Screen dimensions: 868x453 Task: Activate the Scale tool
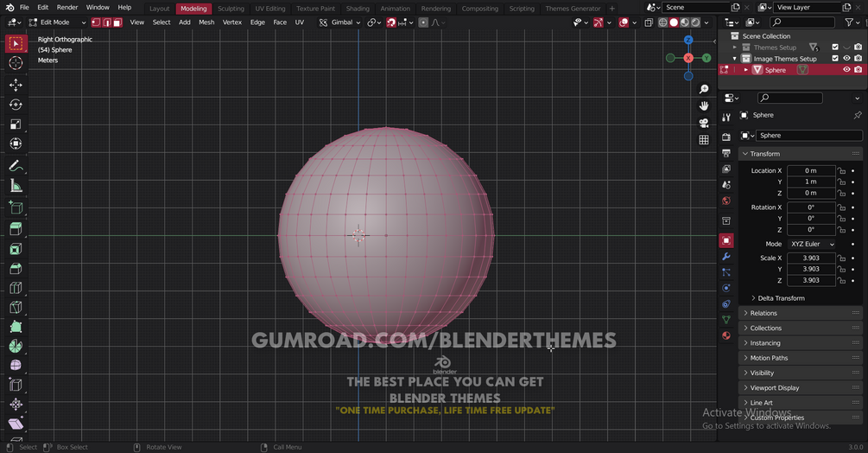[16, 124]
